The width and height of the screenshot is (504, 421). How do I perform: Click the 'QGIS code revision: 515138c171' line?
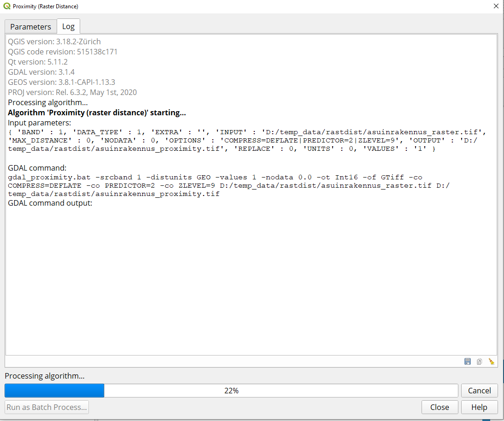pos(63,52)
